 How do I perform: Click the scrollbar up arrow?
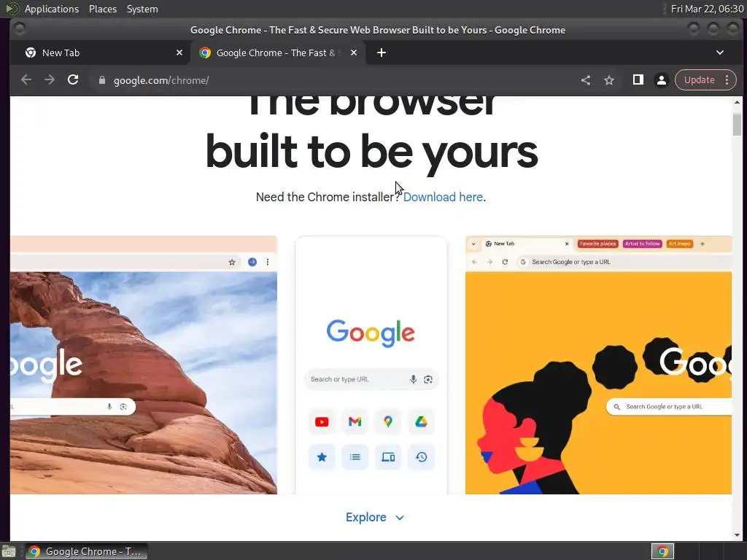pyautogui.click(x=737, y=102)
